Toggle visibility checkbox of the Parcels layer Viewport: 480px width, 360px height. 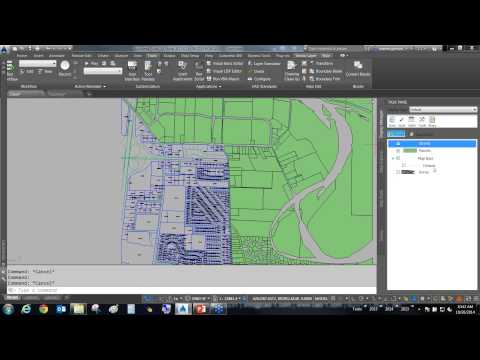click(398, 151)
